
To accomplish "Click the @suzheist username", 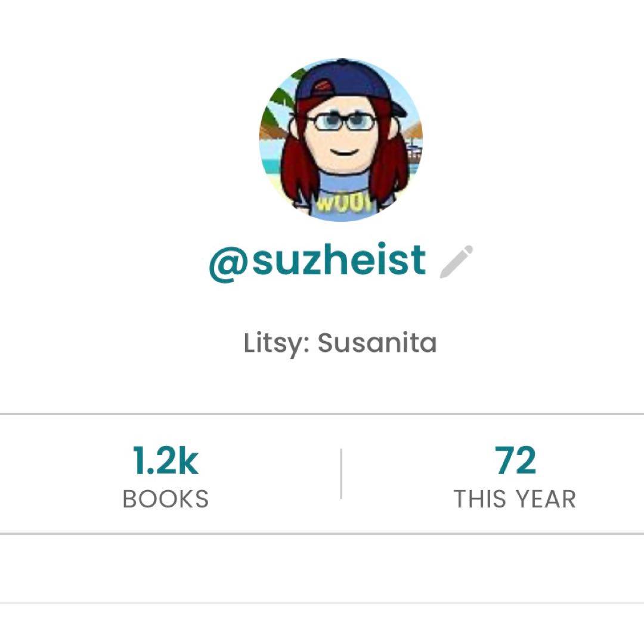I will [x=317, y=261].
